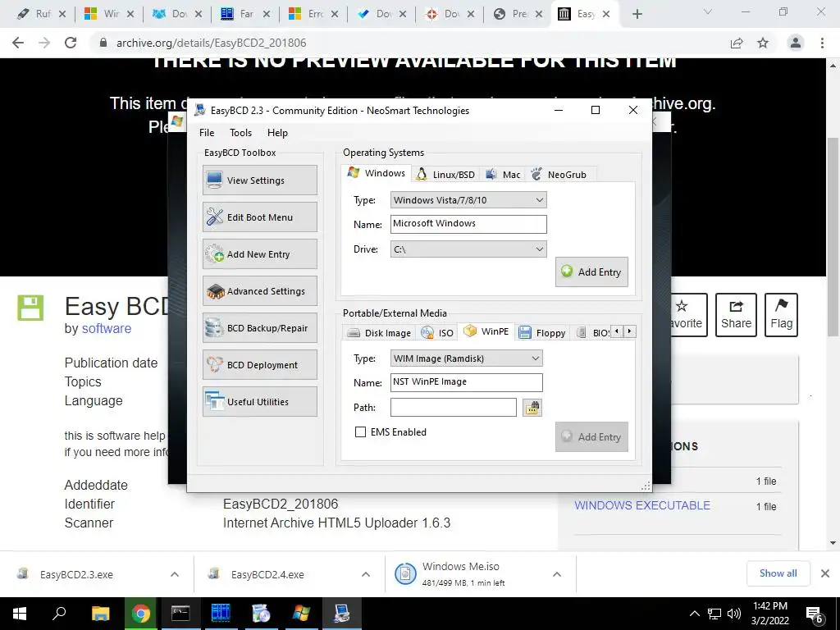
Task: Open notification center icon
Action: [x=815, y=614]
